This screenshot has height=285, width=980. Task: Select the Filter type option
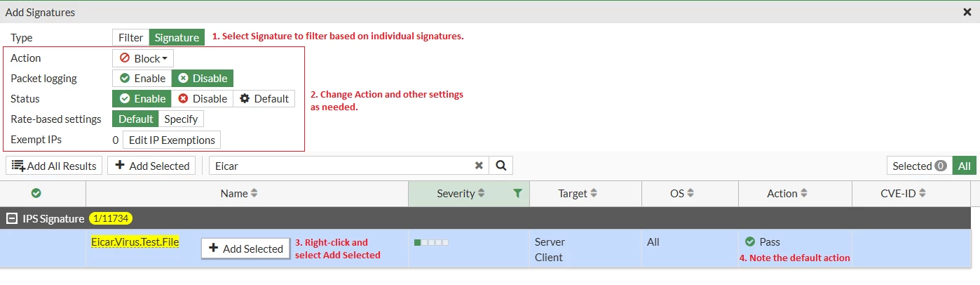(130, 37)
